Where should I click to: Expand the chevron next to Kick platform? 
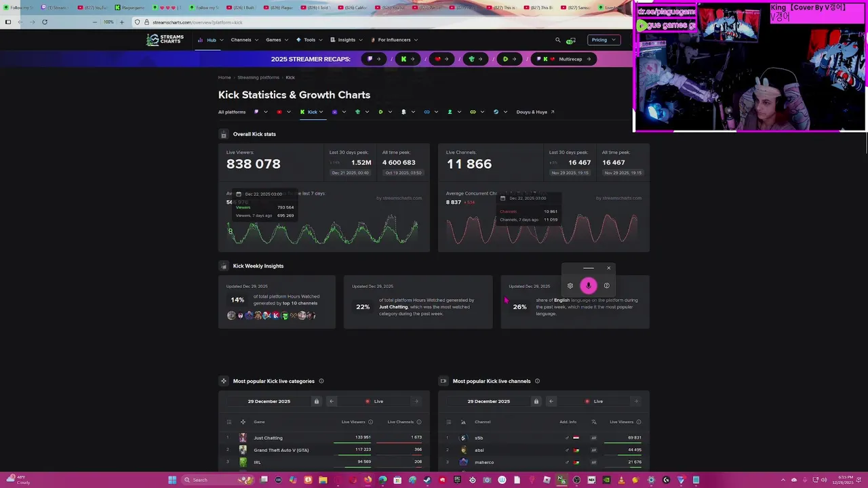[321, 112]
